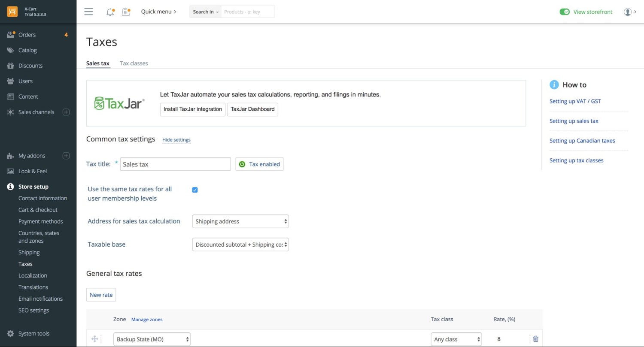Open the Address for sales tax calculation dropdown
Screen dimensions: 644x347
(x=240, y=221)
